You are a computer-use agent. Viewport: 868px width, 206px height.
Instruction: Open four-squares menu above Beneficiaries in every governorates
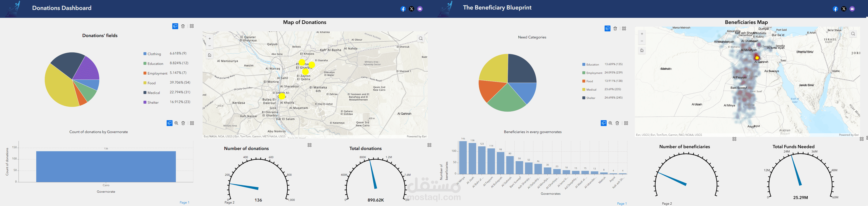point(626,123)
